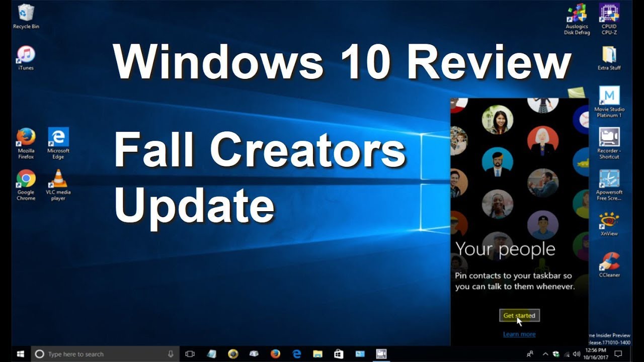This screenshot has width=644, height=362.
Task: Open Task View from the taskbar
Action: pyautogui.click(x=190, y=354)
